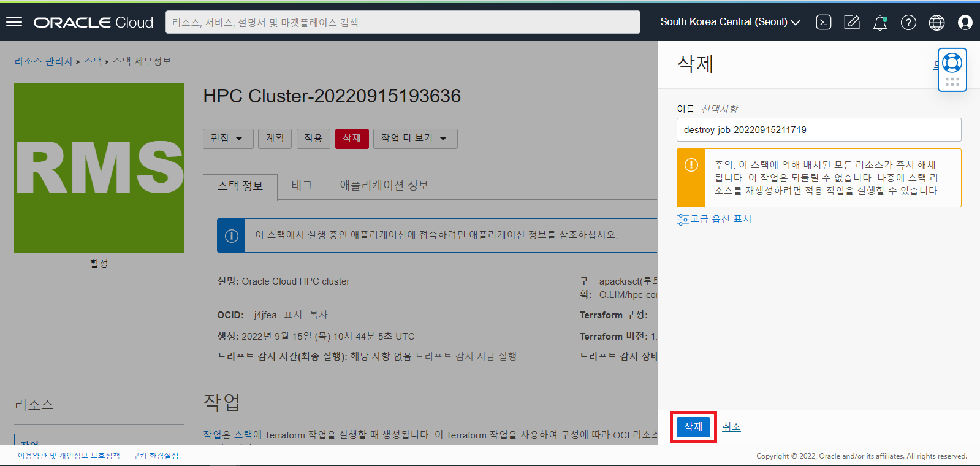Screen dimensions: 980x466
Task: Click the red 삭제 button in stack toolbar
Action: tap(352, 139)
